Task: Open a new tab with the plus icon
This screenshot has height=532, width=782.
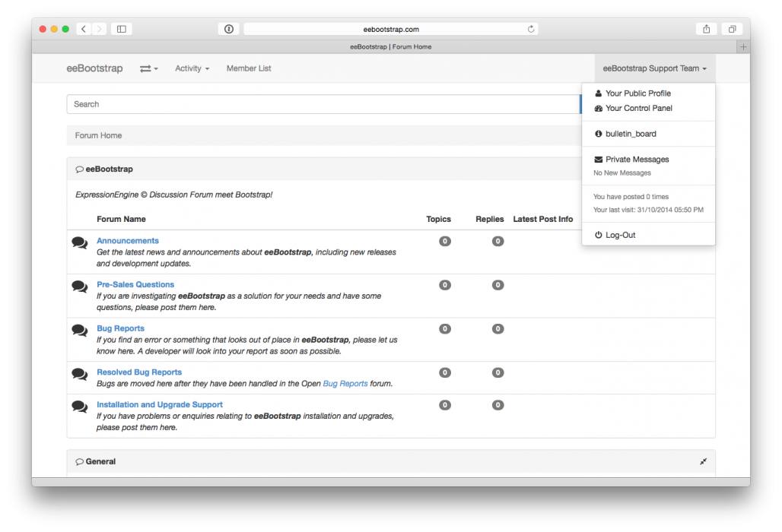Action: coord(743,47)
